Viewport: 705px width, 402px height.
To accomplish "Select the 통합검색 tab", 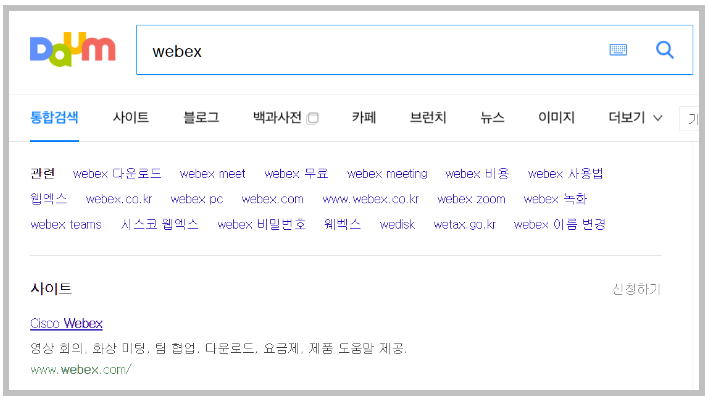I will click(54, 118).
